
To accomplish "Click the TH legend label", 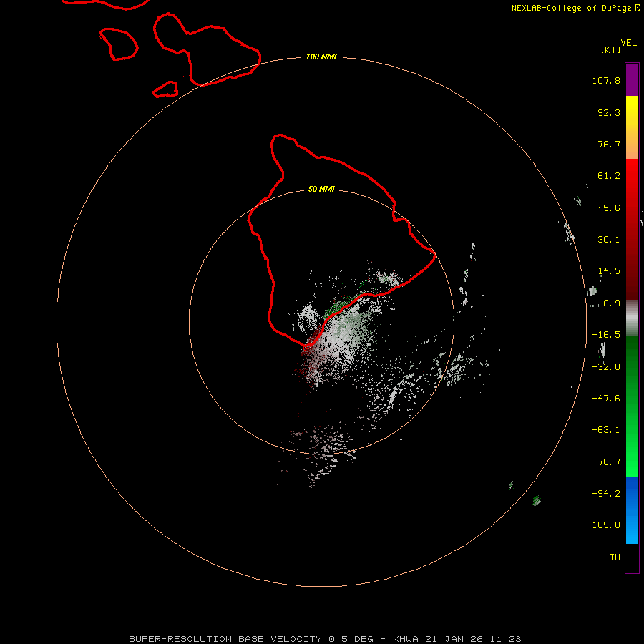I will (615, 557).
